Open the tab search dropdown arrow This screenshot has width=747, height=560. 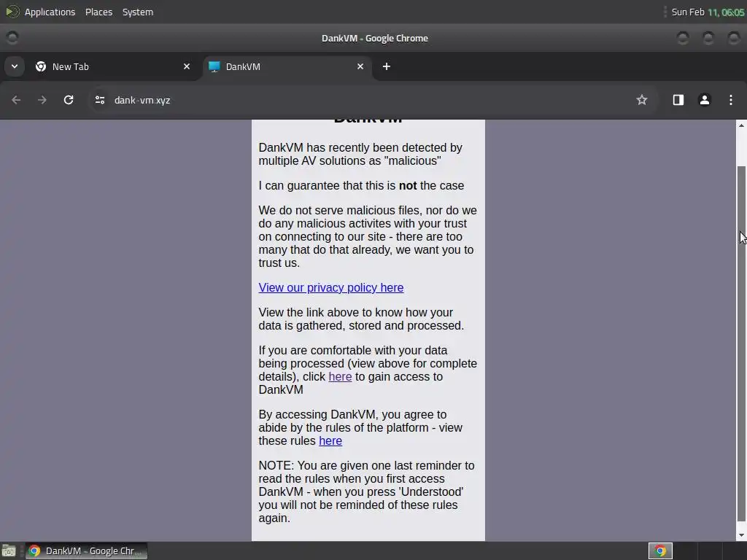pos(15,66)
